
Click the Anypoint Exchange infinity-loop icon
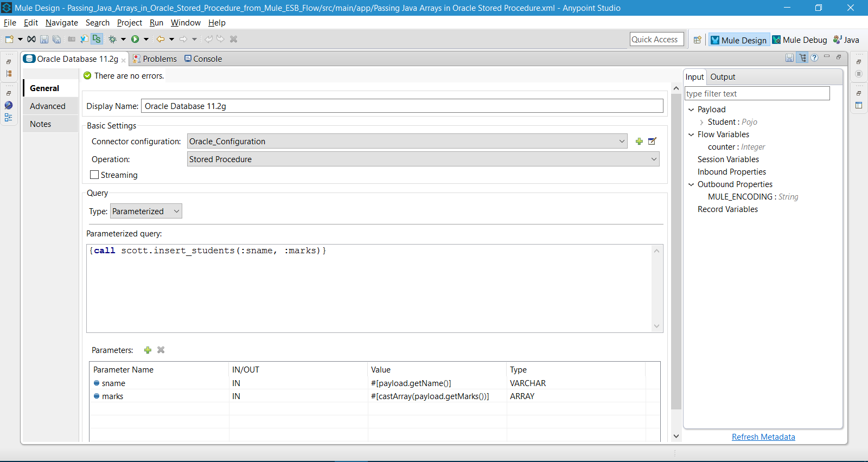pos(31,39)
